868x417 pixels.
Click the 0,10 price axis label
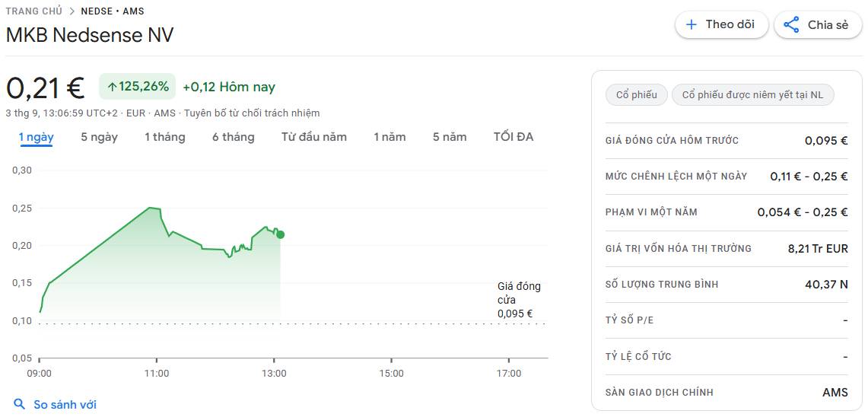coord(22,321)
